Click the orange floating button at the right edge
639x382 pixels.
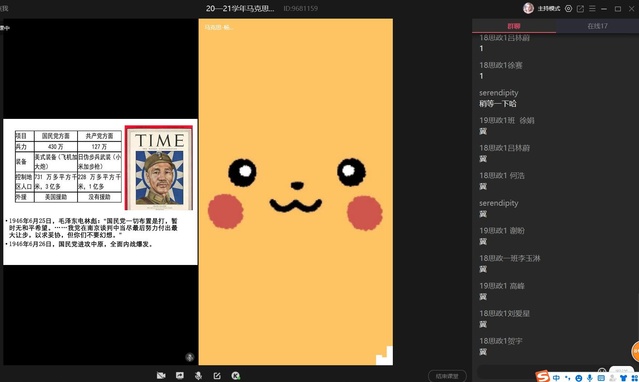click(x=635, y=351)
